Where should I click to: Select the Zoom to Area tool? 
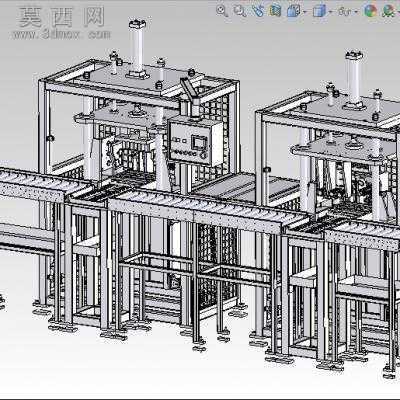pos(239,11)
